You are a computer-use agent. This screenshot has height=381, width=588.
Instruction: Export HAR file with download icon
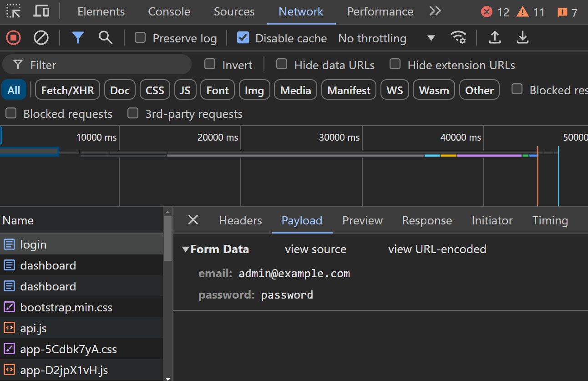coord(522,38)
